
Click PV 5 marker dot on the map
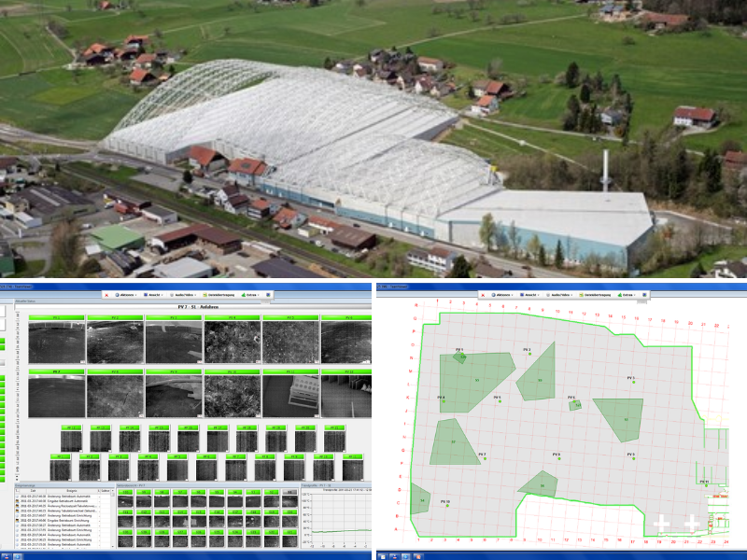click(x=500, y=401)
